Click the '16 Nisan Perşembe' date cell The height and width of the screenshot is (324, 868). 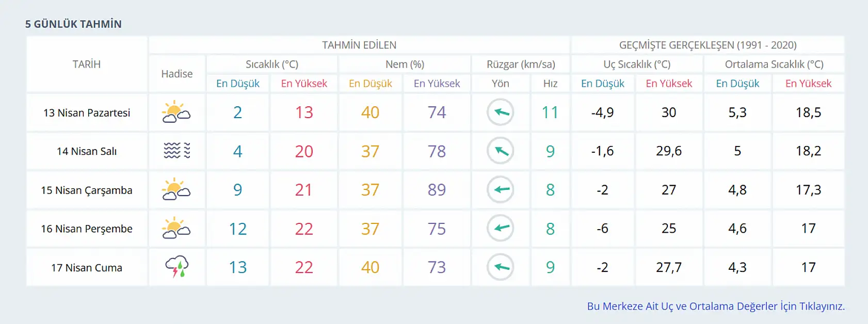87,229
